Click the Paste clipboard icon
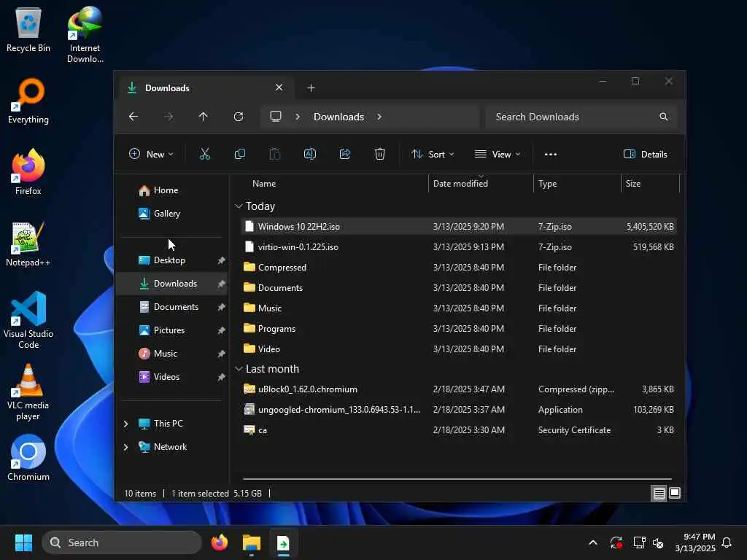Image resolution: width=747 pixels, height=560 pixels. (275, 154)
